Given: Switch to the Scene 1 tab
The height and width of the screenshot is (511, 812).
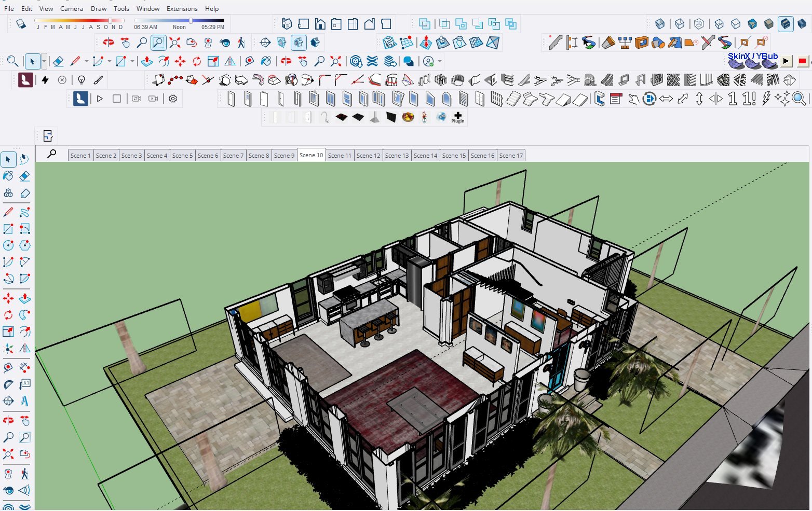Looking at the screenshot, I should click(80, 155).
